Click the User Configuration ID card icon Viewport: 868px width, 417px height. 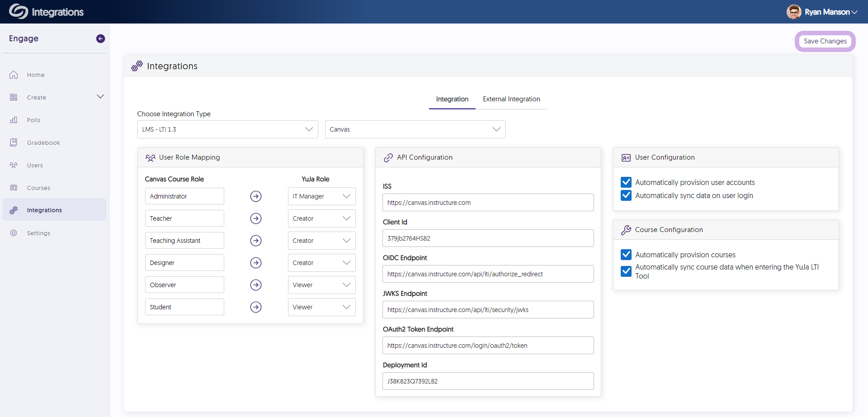pos(626,158)
